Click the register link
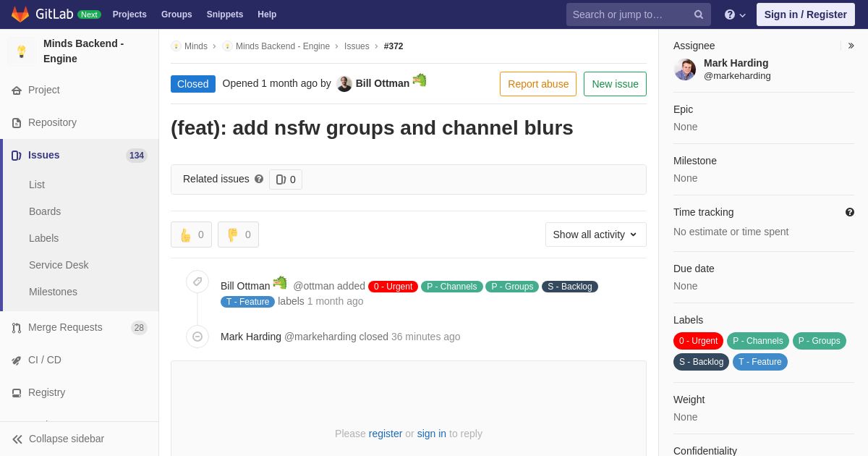Screen dimensions: 868x456 [386, 434]
